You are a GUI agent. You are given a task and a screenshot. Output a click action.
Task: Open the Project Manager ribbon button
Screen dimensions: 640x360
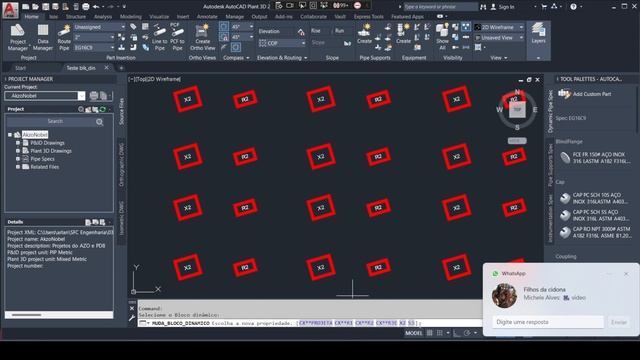click(18, 37)
